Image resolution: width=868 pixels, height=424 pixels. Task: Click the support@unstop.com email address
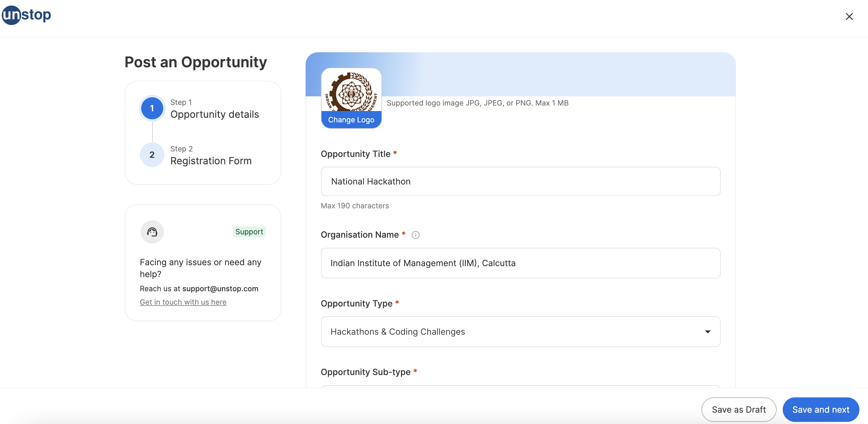(x=220, y=289)
